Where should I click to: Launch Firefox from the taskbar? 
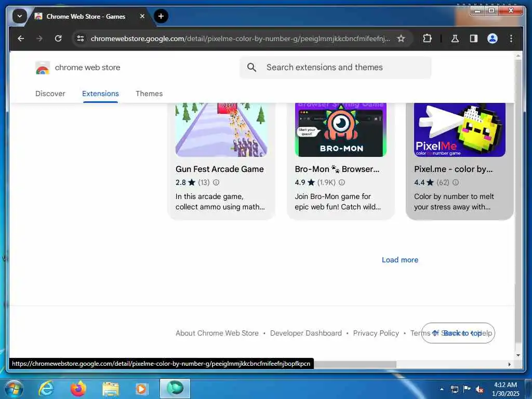pyautogui.click(x=78, y=389)
